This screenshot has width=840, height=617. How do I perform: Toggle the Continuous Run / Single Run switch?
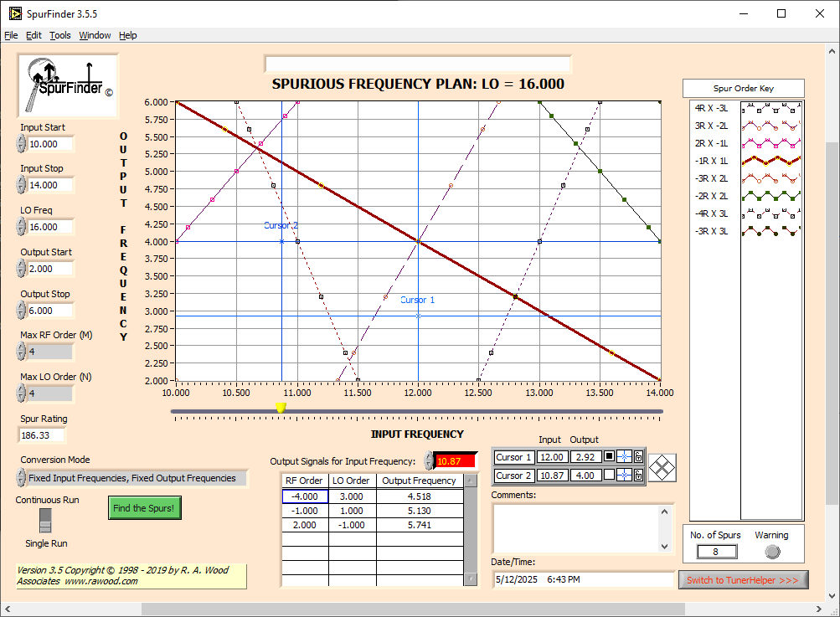click(46, 522)
